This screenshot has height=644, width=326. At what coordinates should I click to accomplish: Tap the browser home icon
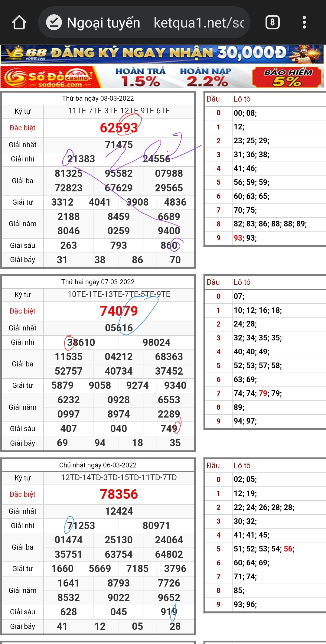[19, 23]
